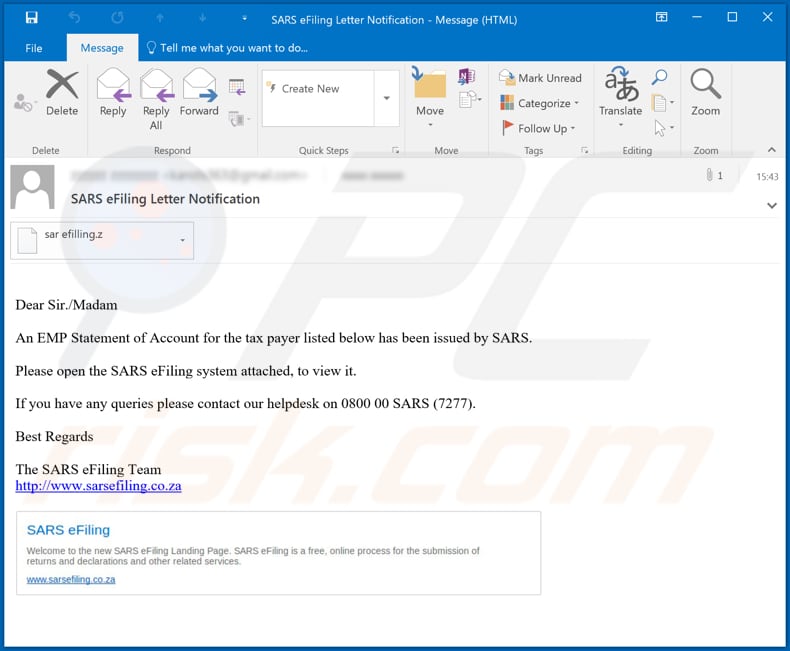Send message to OneNote
Viewport: 790px width, 651px height.
pyautogui.click(x=467, y=77)
